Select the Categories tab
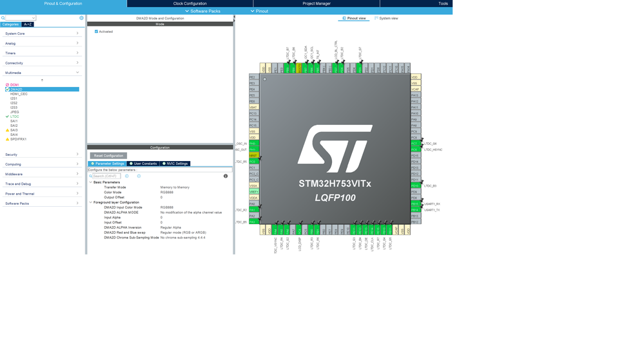The width and height of the screenshot is (644, 362). [10, 24]
